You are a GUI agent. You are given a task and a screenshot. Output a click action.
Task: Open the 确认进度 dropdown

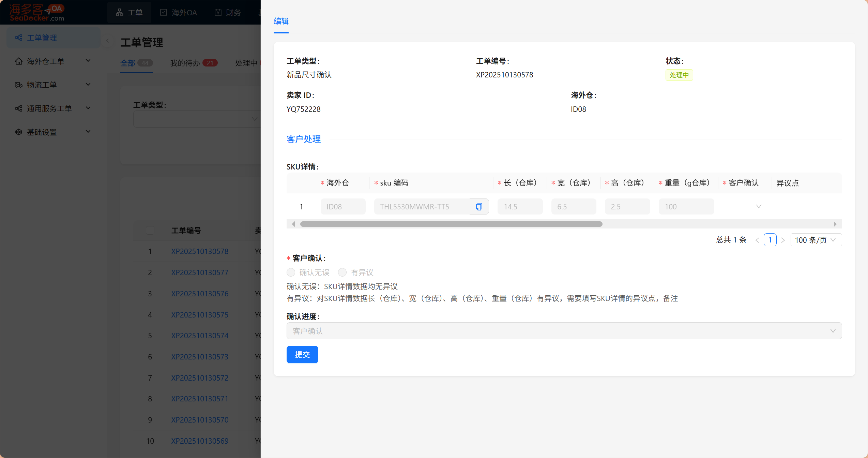pyautogui.click(x=564, y=331)
